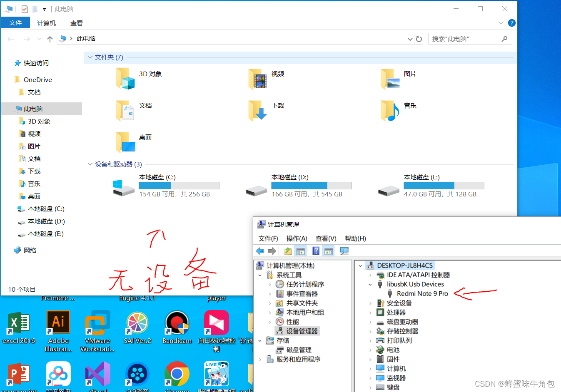Select drive 本地磁盘 (E:) in main pane

[431, 186]
